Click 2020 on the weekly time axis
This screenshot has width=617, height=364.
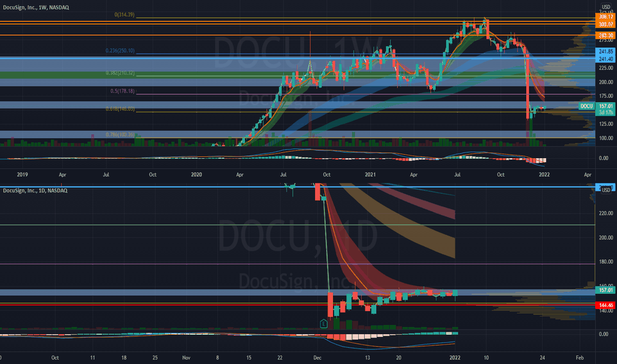197,175
